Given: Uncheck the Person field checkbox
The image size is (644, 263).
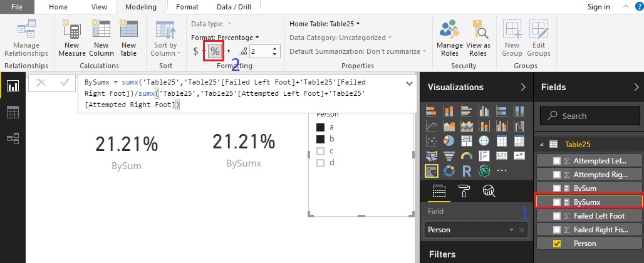Looking at the screenshot, I should point(556,244).
